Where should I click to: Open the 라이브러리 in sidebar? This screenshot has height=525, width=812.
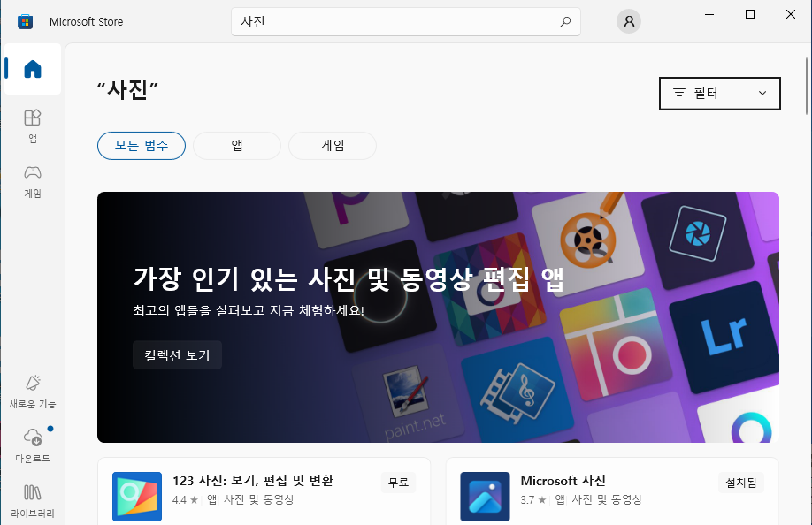click(33, 500)
